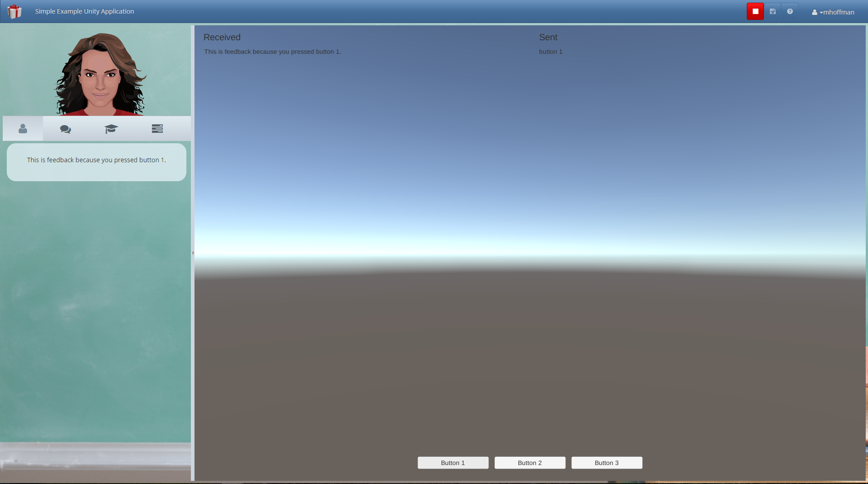Viewport: 868px width, 484px height.
Task: Click the tutor avatar portrait
Action: click(100, 74)
